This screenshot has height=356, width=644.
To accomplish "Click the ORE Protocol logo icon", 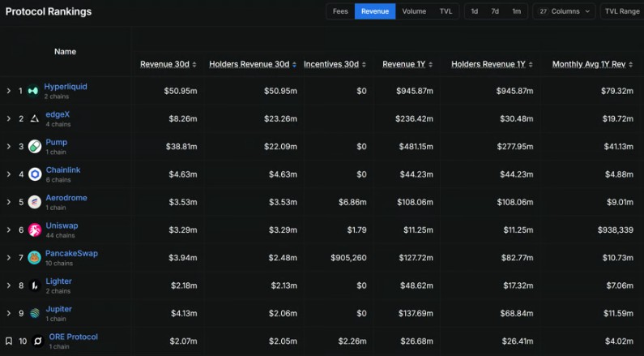I will pos(38,341).
